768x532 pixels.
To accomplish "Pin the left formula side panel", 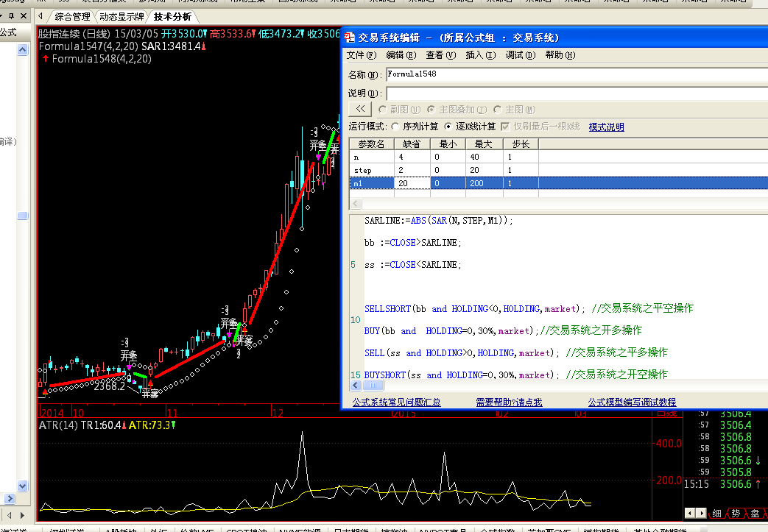I will point(11,16).
